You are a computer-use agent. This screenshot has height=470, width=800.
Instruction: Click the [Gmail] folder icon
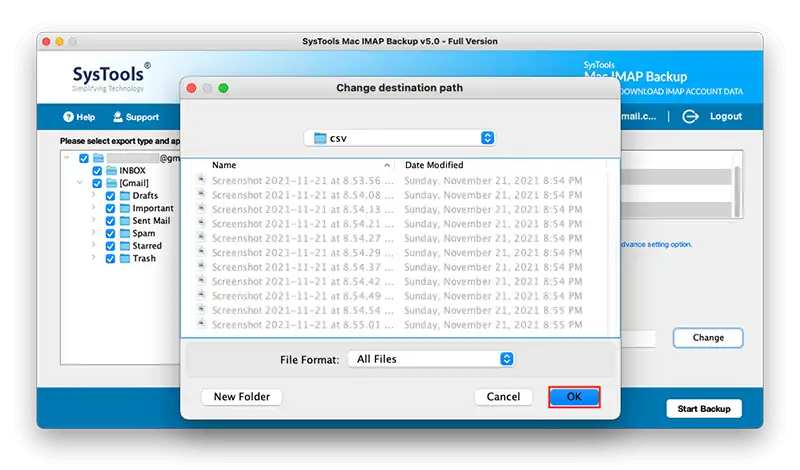pyautogui.click(x=112, y=183)
